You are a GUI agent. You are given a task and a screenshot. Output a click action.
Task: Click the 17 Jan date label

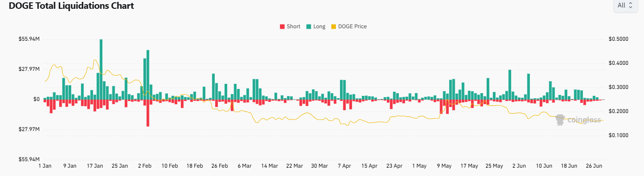click(x=95, y=166)
